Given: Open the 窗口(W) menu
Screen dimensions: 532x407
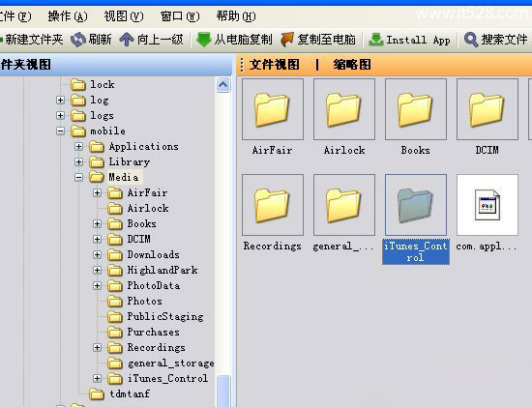Looking at the screenshot, I should click(x=180, y=16).
